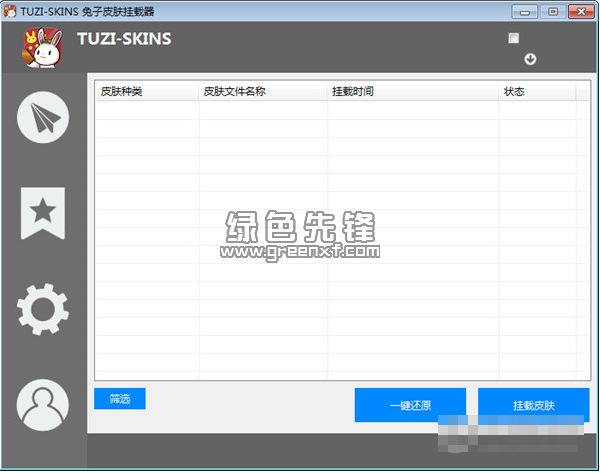Screen dimensions: 600x473
Task: Sort by the 皮肤种类 column header
Action: [x=147, y=91]
